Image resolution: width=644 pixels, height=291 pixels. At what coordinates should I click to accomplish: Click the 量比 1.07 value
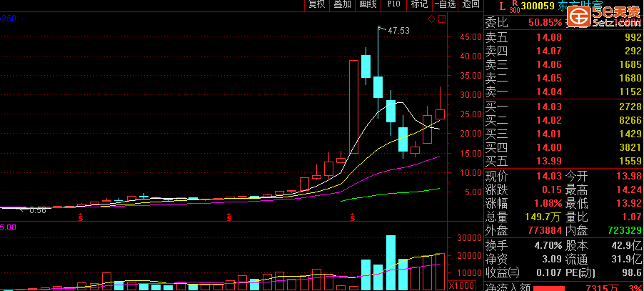pyautogui.click(x=633, y=217)
